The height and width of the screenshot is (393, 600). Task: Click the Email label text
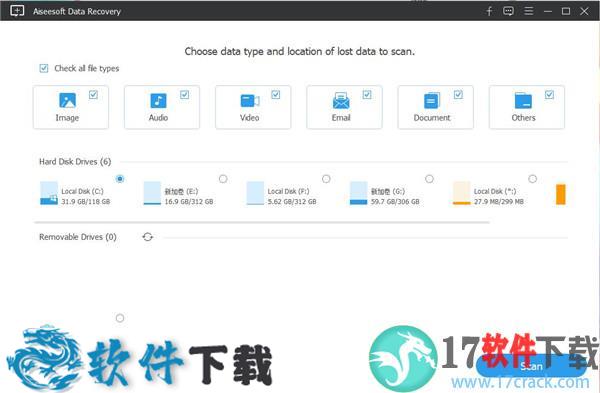341,118
